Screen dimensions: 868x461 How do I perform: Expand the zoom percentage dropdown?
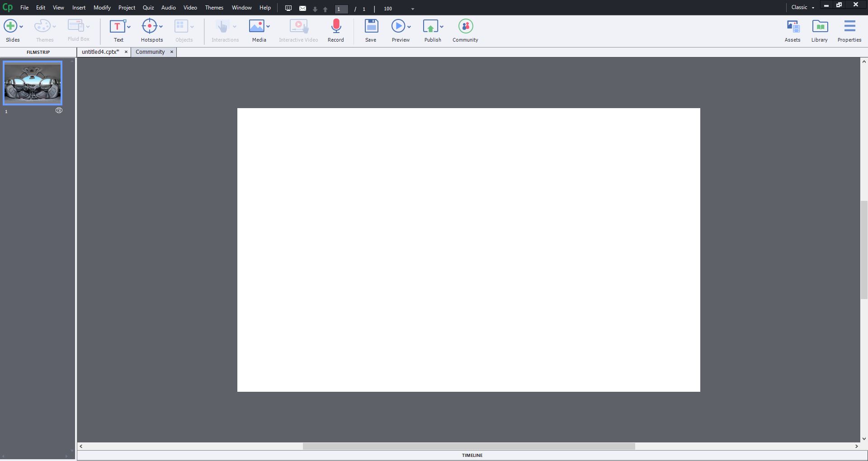click(x=412, y=9)
